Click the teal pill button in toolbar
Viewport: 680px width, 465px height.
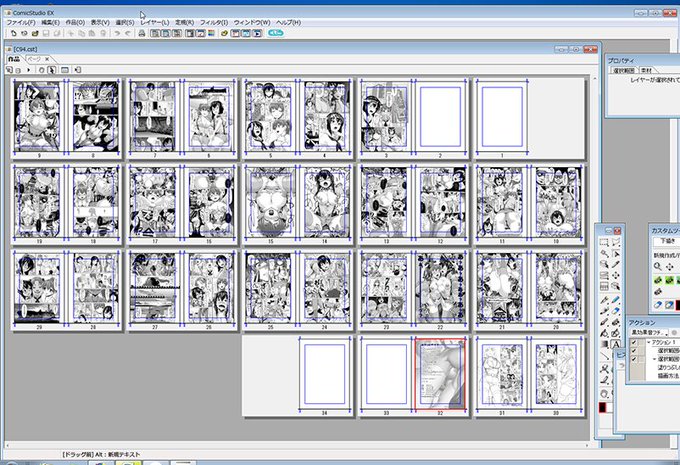(276, 33)
